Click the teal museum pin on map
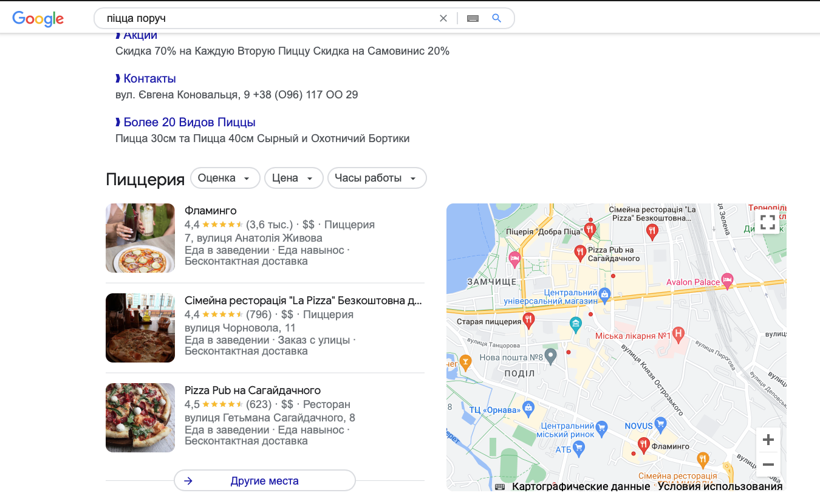Image resolution: width=820 pixels, height=504 pixels. (x=575, y=324)
